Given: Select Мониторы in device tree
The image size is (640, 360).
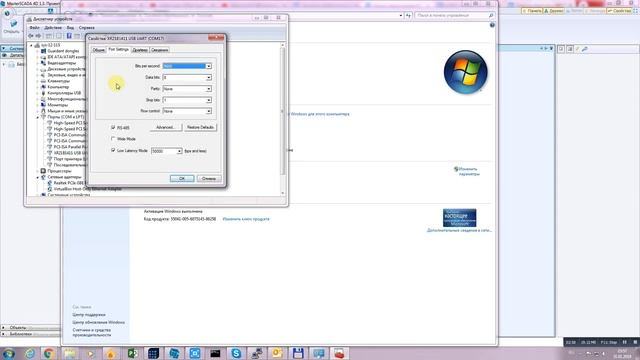Looking at the screenshot, I should point(58,105).
